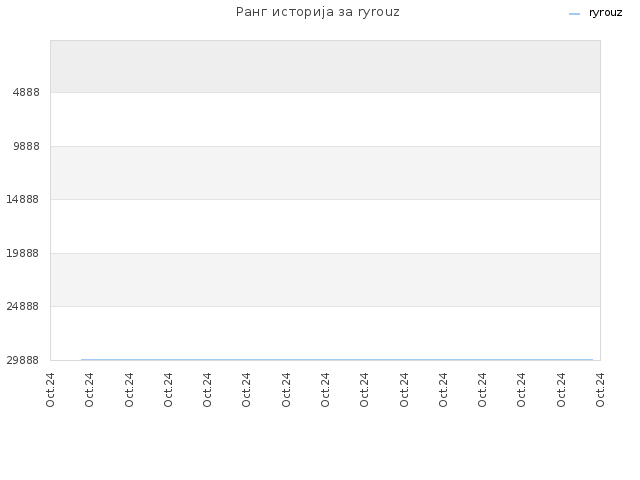Click the leftmost Oct.24 x-axis label

click(x=50, y=390)
